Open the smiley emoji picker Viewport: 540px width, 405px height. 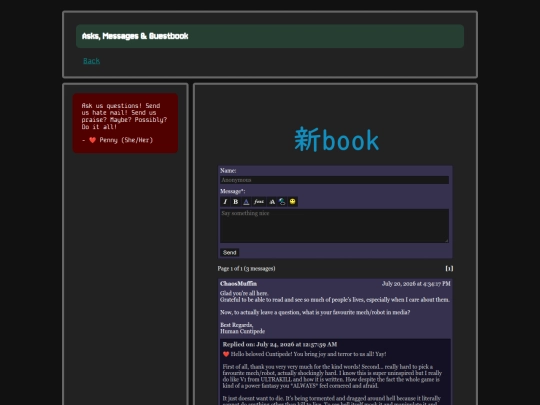click(x=292, y=202)
